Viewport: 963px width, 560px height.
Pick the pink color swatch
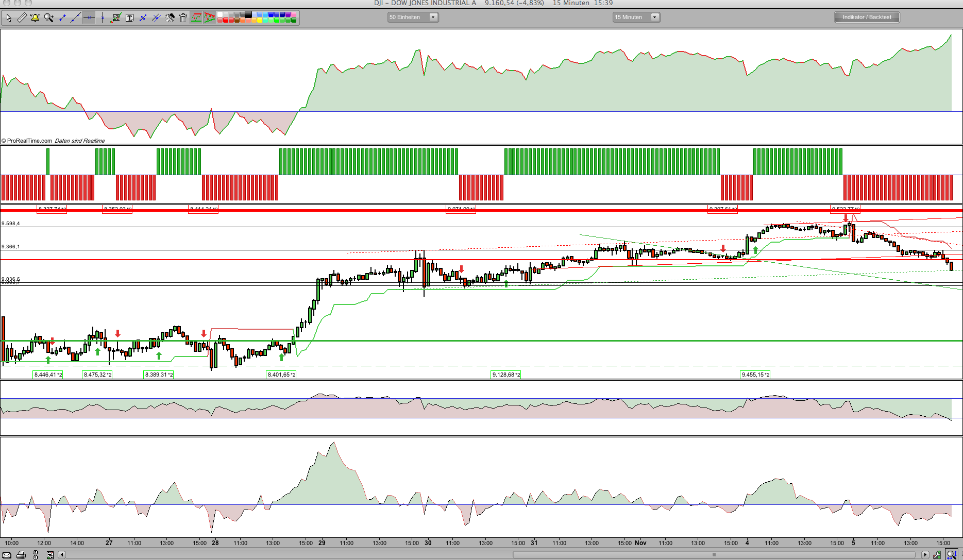(x=294, y=14)
